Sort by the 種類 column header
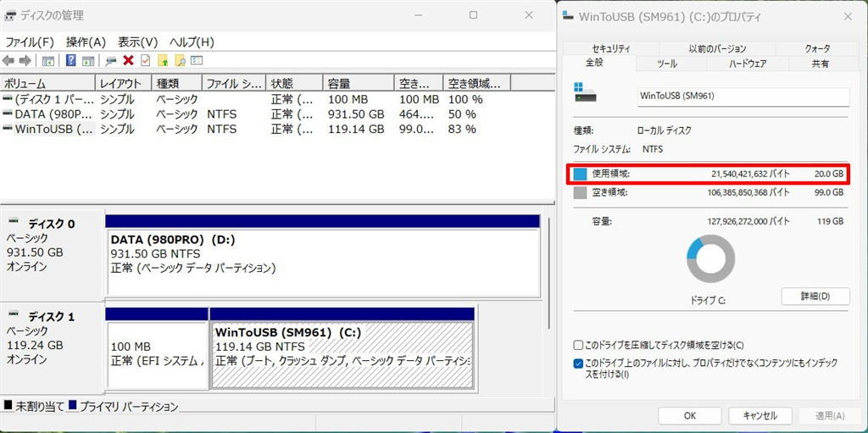The height and width of the screenshot is (433, 868). tap(177, 84)
